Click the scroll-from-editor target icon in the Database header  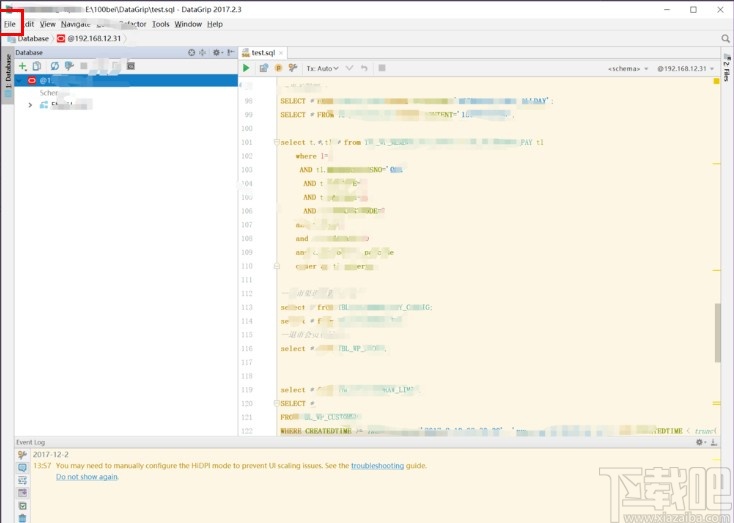pos(191,52)
